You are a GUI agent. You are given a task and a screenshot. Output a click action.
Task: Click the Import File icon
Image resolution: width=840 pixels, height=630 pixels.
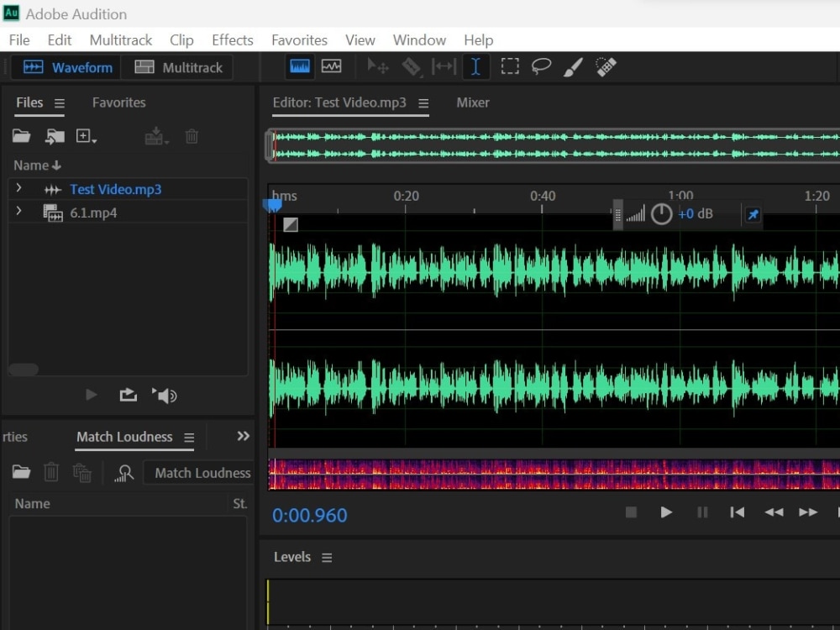pyautogui.click(x=54, y=137)
